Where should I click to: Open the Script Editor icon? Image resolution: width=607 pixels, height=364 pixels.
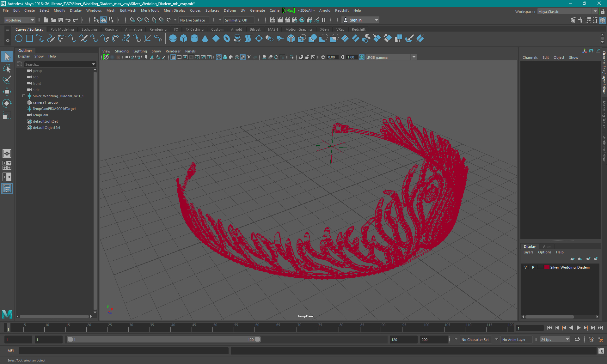tap(601, 351)
